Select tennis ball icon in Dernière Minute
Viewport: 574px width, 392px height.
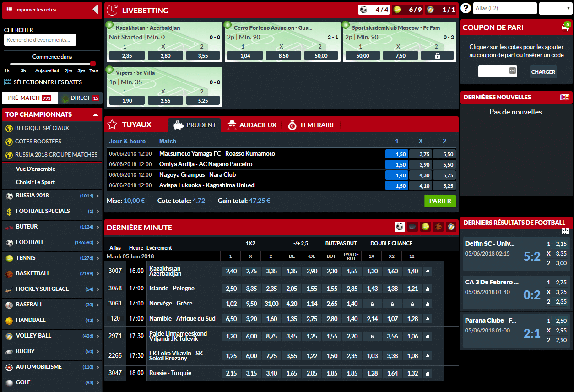pos(426,227)
